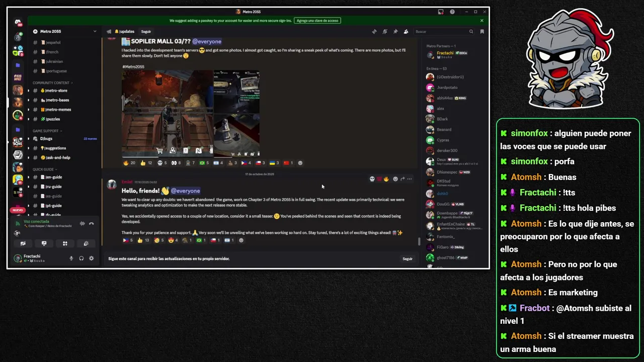Open notification settings bell-slash icon
This screenshot has height=362, width=644.
(385, 31)
